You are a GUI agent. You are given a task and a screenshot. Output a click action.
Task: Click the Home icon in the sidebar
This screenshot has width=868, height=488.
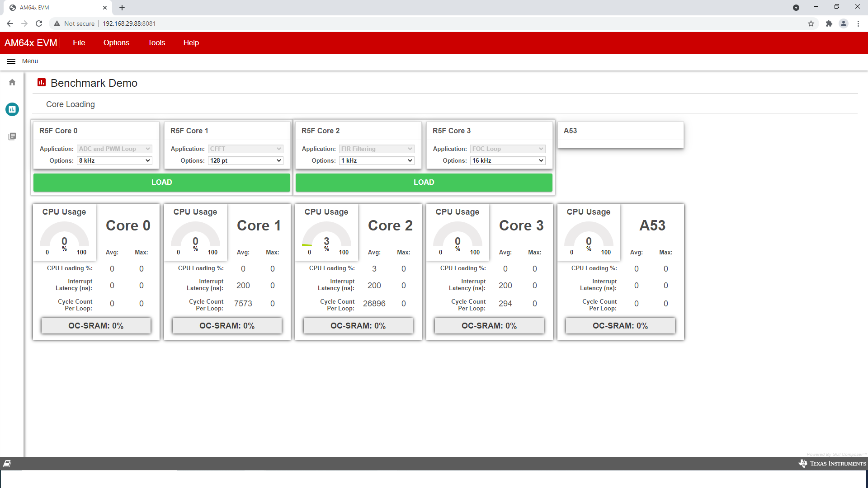coord(12,82)
